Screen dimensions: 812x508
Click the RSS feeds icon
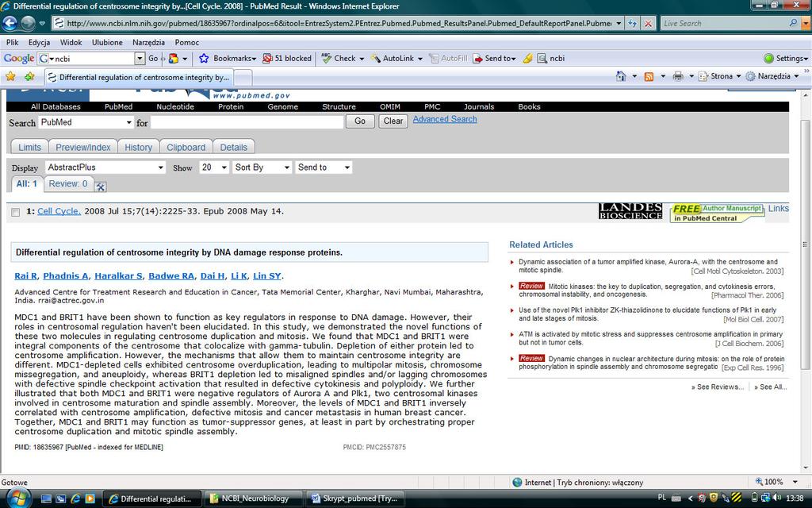click(x=649, y=76)
